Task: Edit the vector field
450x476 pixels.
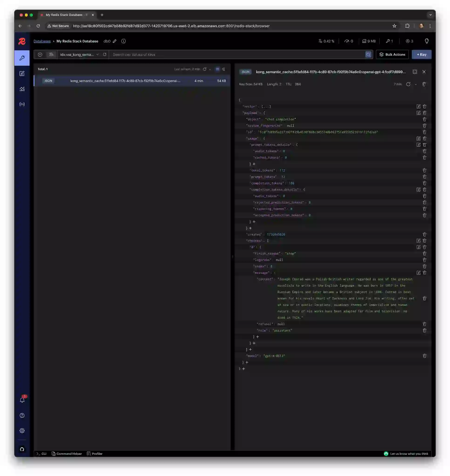Action: click(418, 106)
